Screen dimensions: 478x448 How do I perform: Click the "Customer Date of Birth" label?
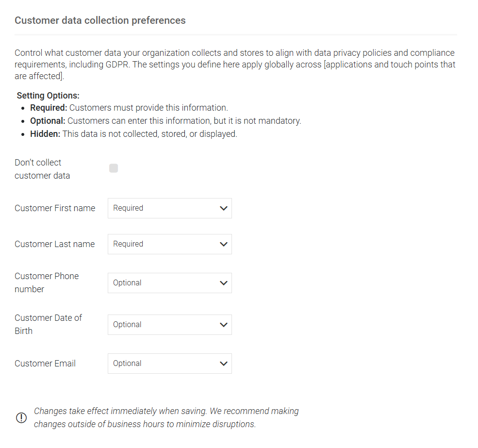[48, 324]
